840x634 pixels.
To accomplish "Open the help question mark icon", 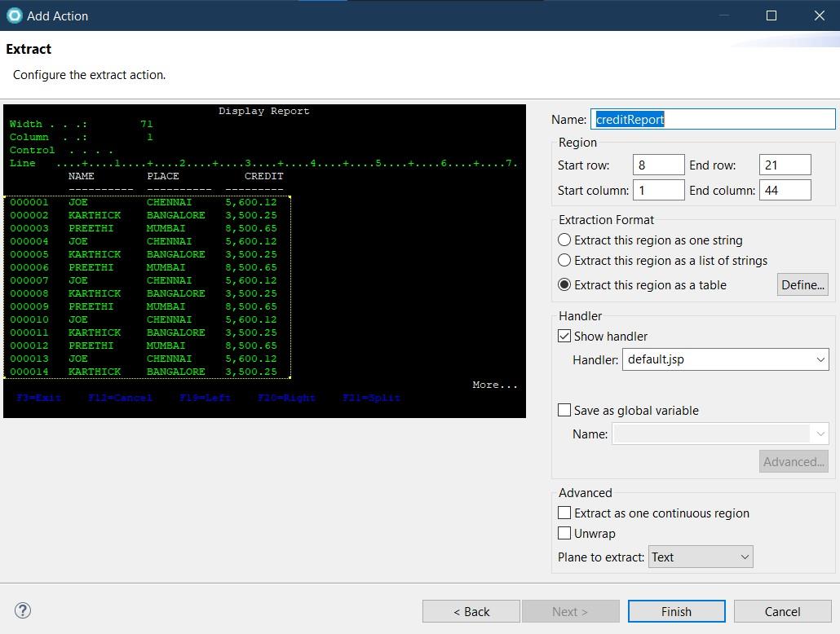I will (23, 610).
